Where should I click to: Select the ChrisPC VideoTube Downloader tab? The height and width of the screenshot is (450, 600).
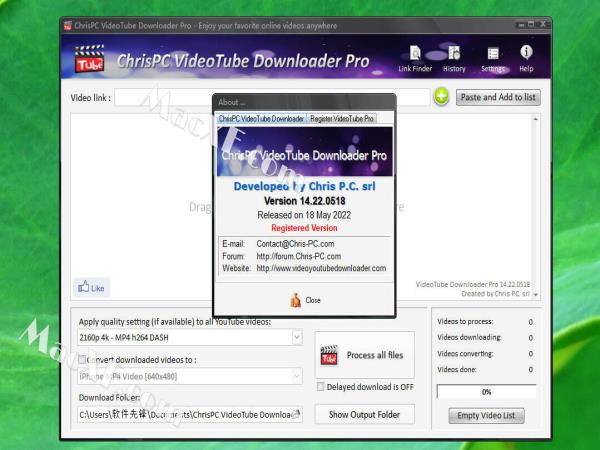[261, 119]
